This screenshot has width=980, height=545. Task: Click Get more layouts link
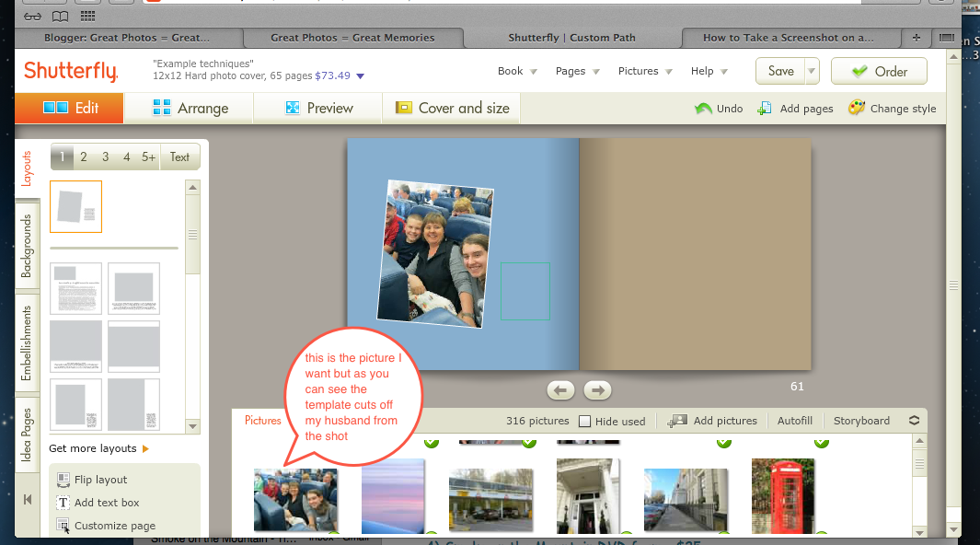[x=98, y=448]
